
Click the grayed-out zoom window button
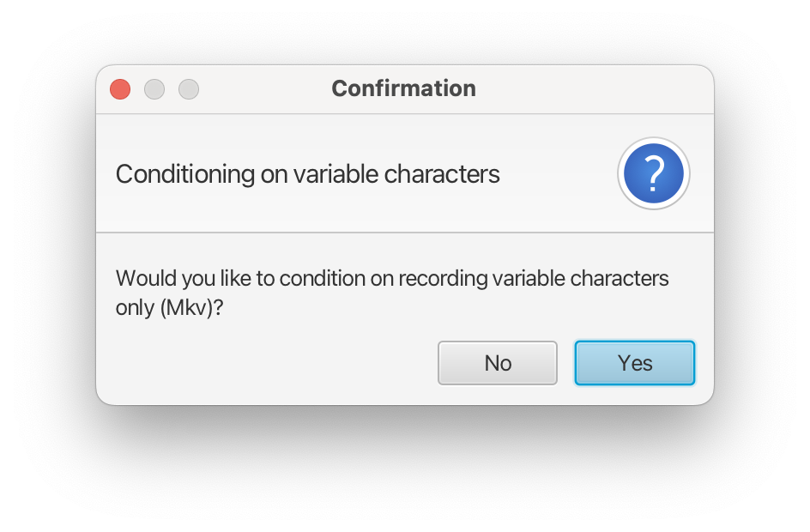tap(189, 89)
